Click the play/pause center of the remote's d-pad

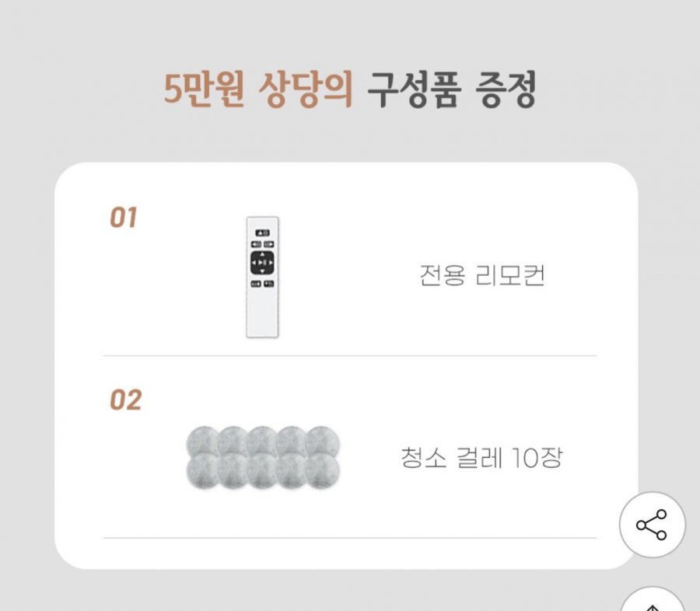(262, 264)
